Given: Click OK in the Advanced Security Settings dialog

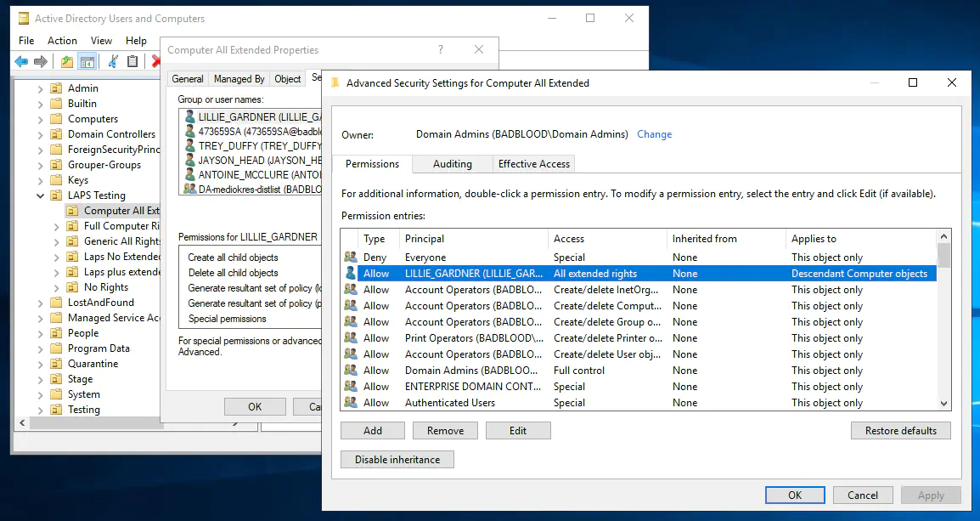Looking at the screenshot, I should [795, 495].
